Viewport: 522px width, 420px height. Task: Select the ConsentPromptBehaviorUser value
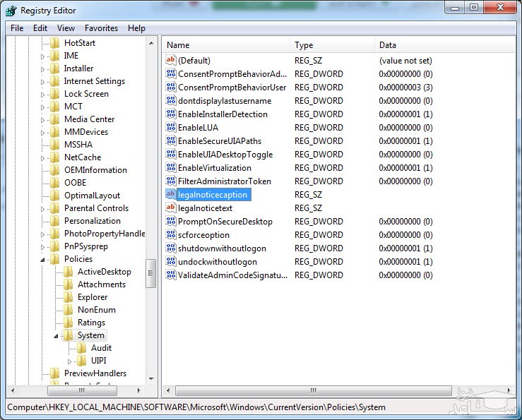tap(232, 88)
